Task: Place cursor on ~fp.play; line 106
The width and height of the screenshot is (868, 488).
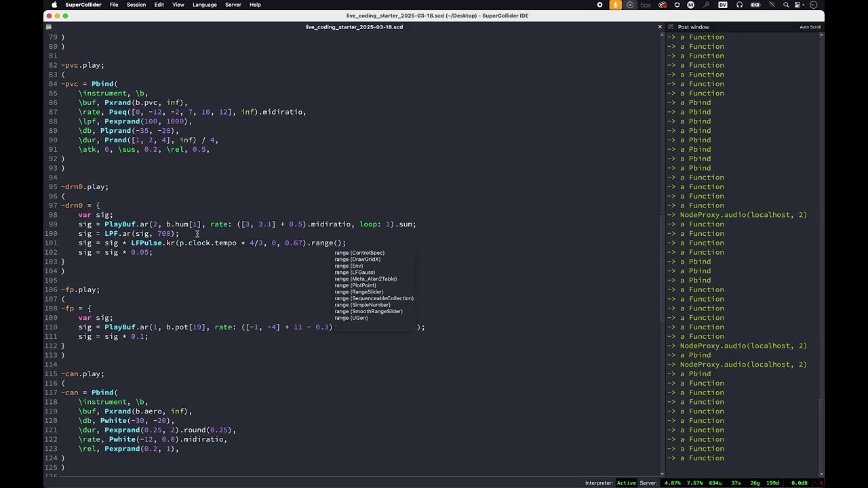Action: tap(81, 290)
